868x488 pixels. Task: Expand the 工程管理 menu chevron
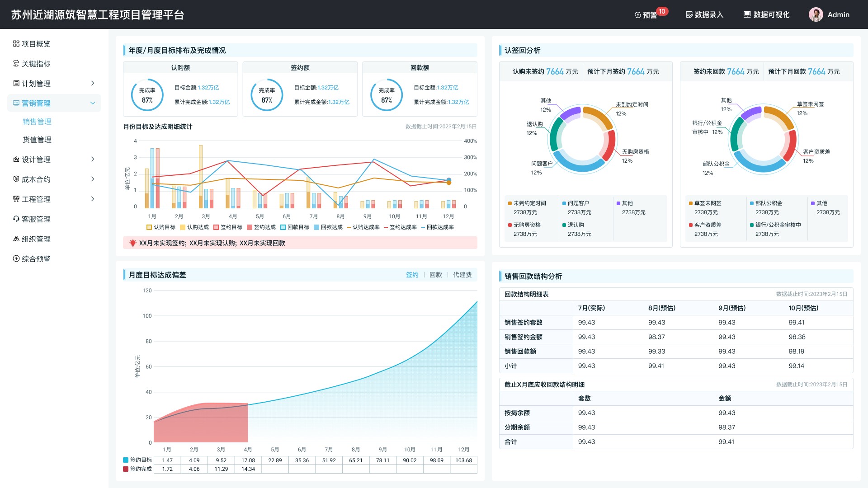pyautogui.click(x=93, y=199)
